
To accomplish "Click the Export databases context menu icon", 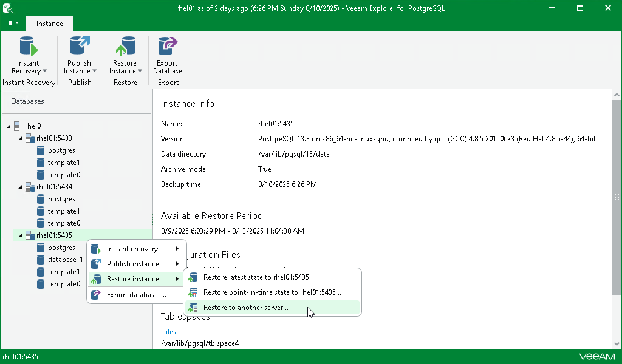I will pyautogui.click(x=95, y=295).
